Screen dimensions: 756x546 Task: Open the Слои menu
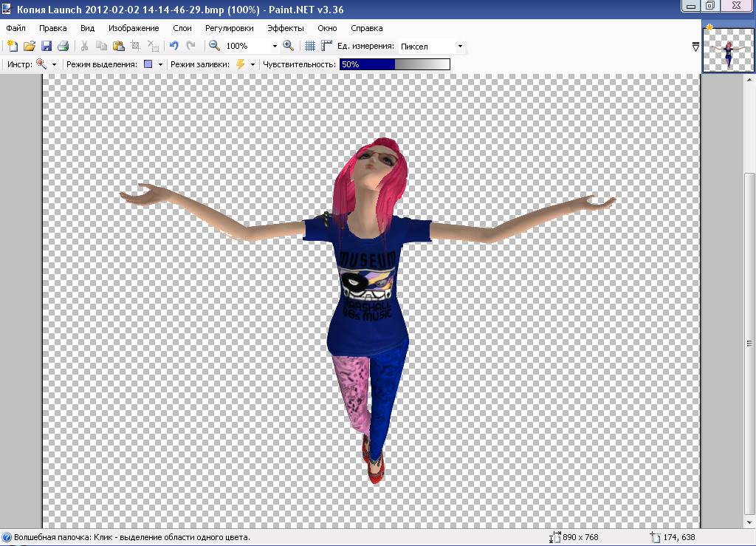[182, 28]
